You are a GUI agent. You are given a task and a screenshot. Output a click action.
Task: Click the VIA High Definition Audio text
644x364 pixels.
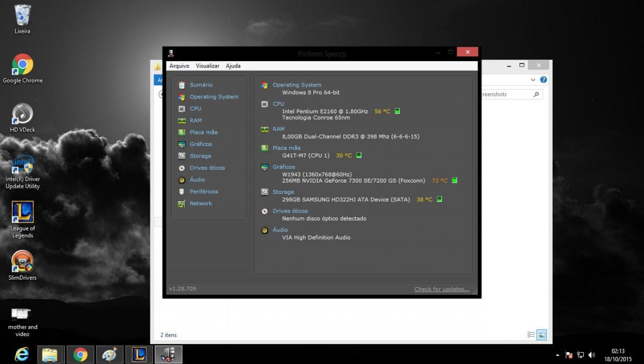click(316, 237)
